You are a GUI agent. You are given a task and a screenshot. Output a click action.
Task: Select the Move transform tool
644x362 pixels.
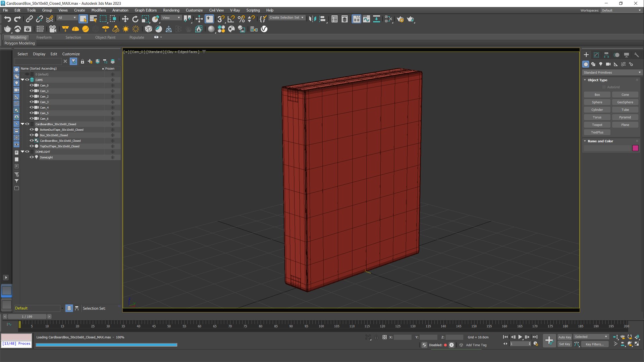click(125, 19)
